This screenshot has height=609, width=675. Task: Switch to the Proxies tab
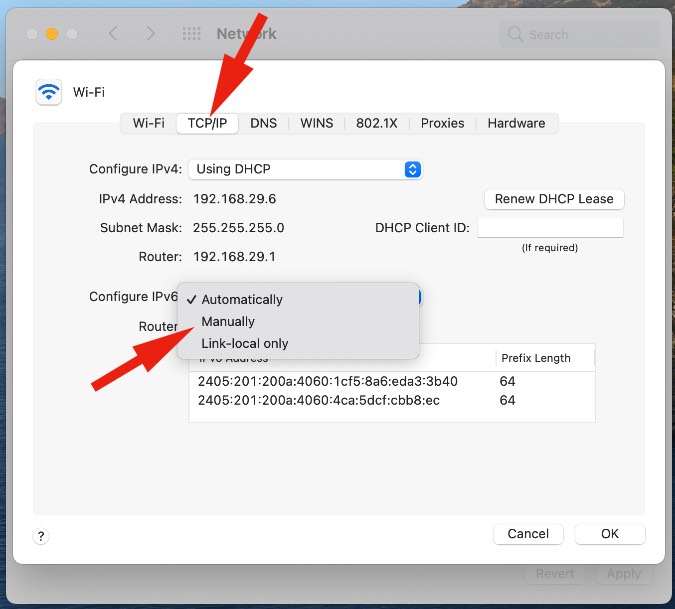click(x=442, y=123)
